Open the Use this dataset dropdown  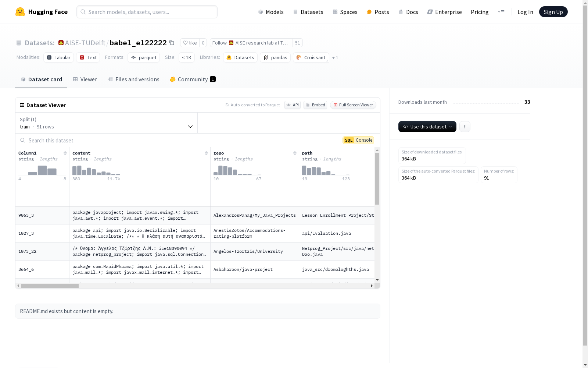pyautogui.click(x=427, y=127)
